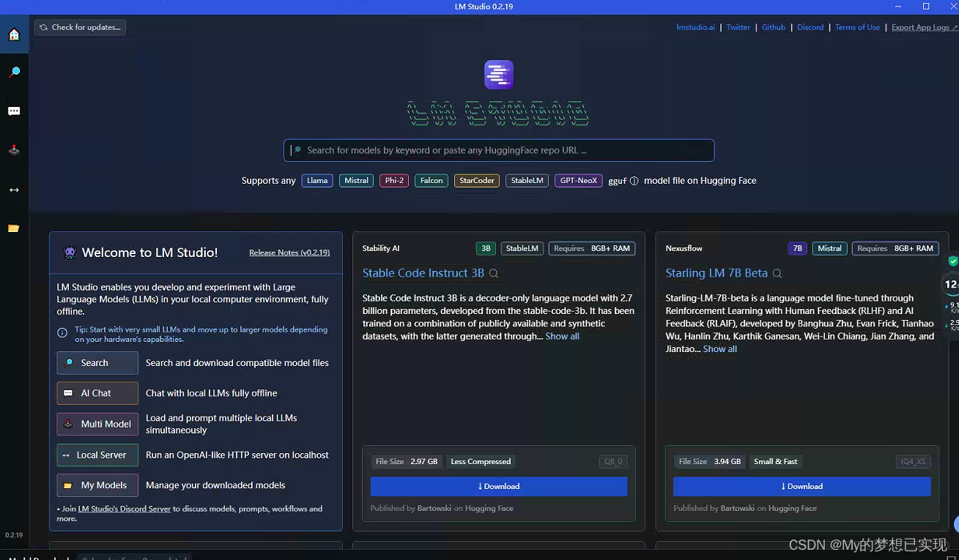Open the My Models button in Welcome panel

point(97,485)
